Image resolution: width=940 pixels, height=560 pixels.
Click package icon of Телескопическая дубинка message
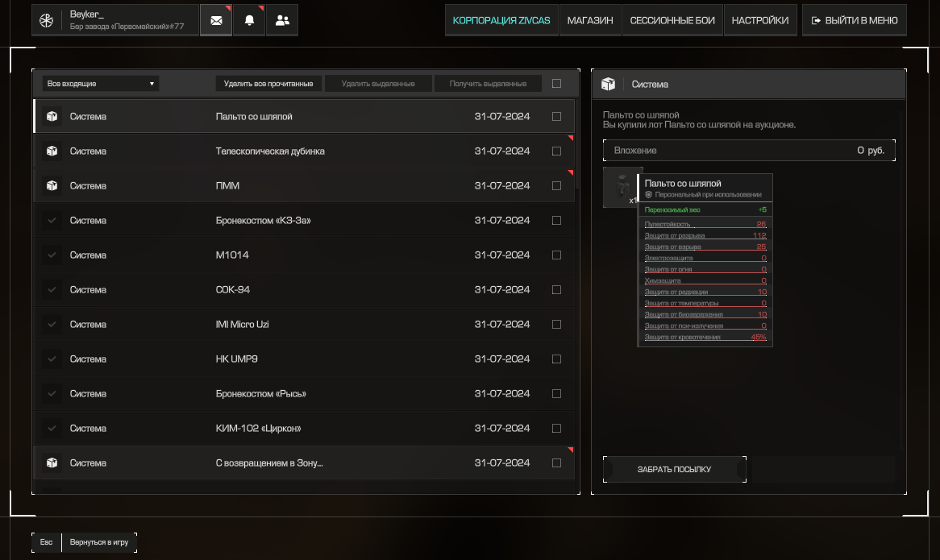52,151
